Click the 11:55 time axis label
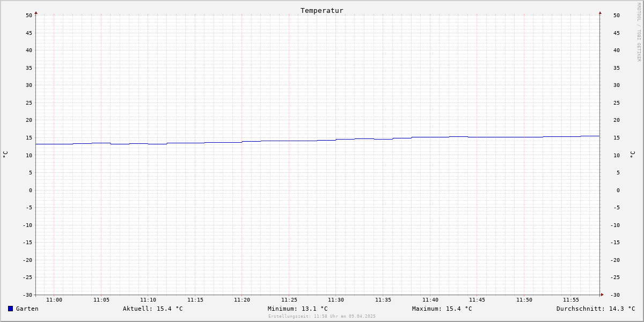This screenshot has width=644, height=322. (571, 300)
